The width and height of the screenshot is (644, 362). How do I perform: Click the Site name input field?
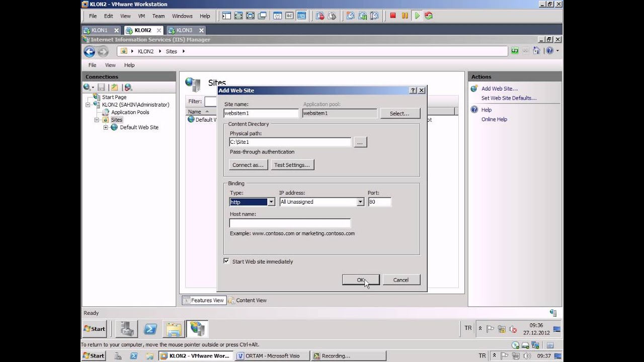(261, 113)
